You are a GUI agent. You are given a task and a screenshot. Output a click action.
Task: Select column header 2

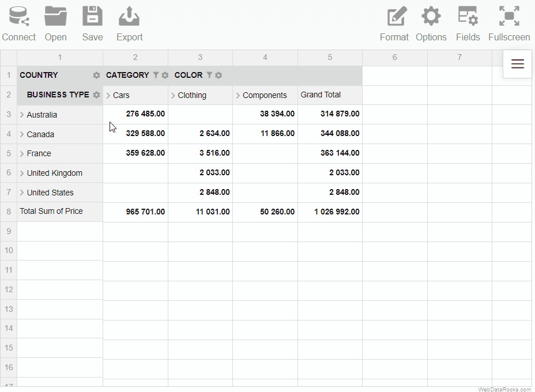point(135,57)
